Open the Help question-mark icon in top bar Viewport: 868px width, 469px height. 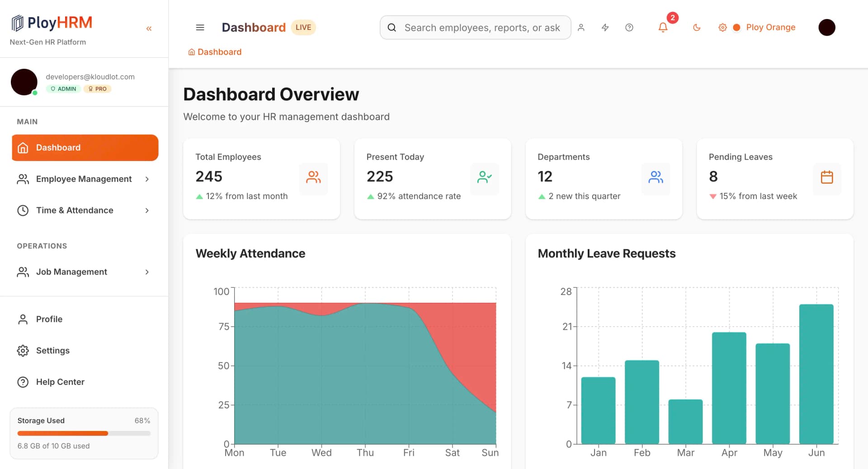pyautogui.click(x=629, y=28)
